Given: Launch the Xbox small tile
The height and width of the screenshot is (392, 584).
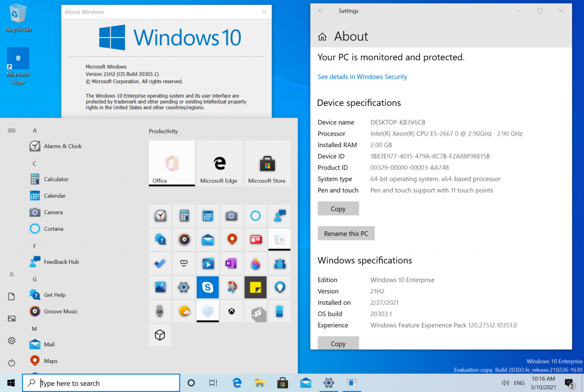Looking at the screenshot, I should (232, 311).
